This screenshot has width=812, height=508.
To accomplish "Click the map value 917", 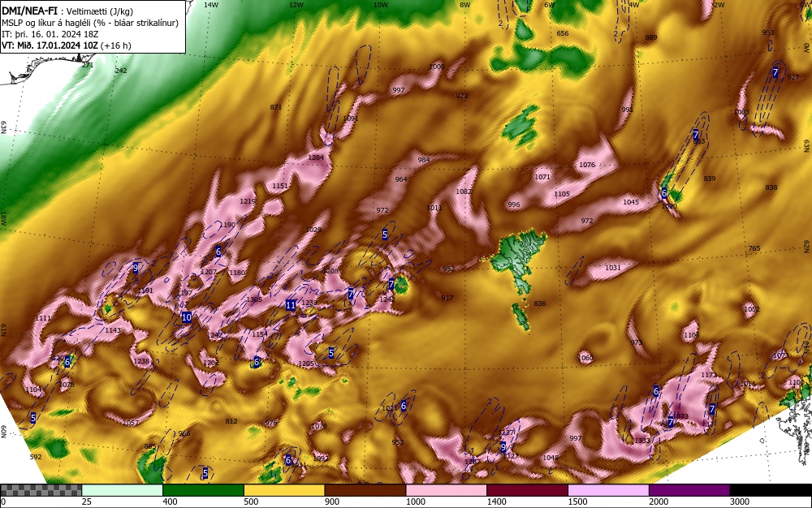I will (447, 298).
